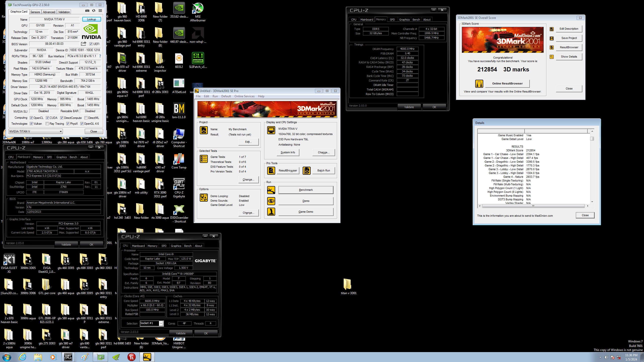
Task: Click the Display and CPU Settings monitor icon
Action: [x=271, y=130]
